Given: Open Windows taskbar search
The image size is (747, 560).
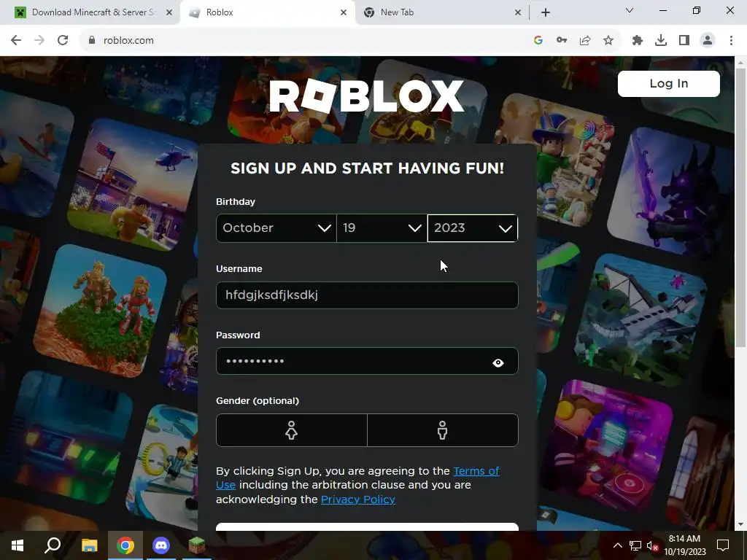Looking at the screenshot, I should coord(53,545).
